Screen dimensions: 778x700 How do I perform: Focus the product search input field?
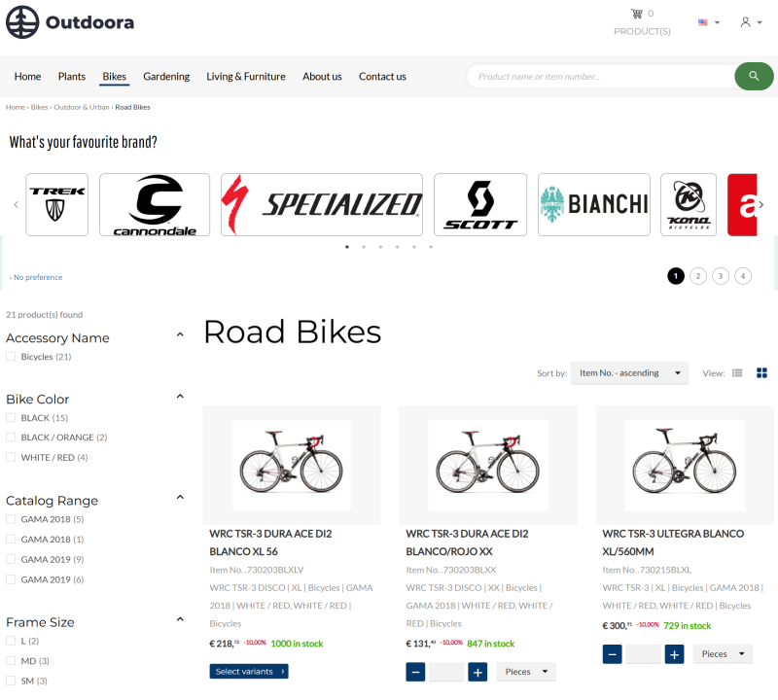click(x=600, y=77)
